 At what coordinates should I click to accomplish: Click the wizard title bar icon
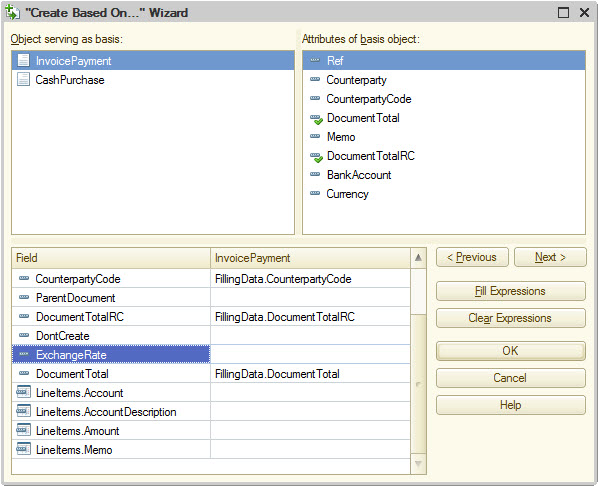[12, 12]
